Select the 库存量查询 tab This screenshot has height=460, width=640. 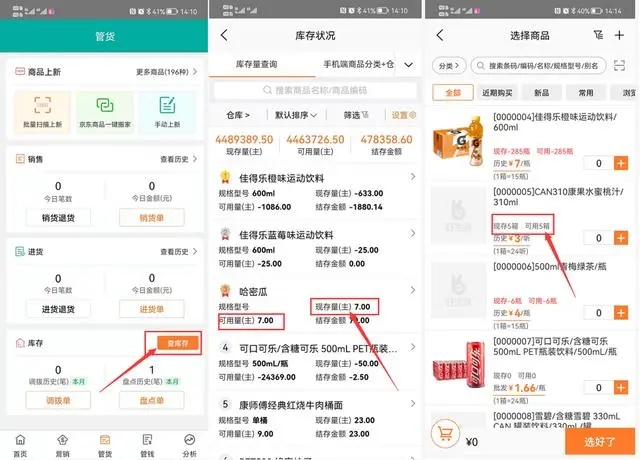tap(257, 64)
